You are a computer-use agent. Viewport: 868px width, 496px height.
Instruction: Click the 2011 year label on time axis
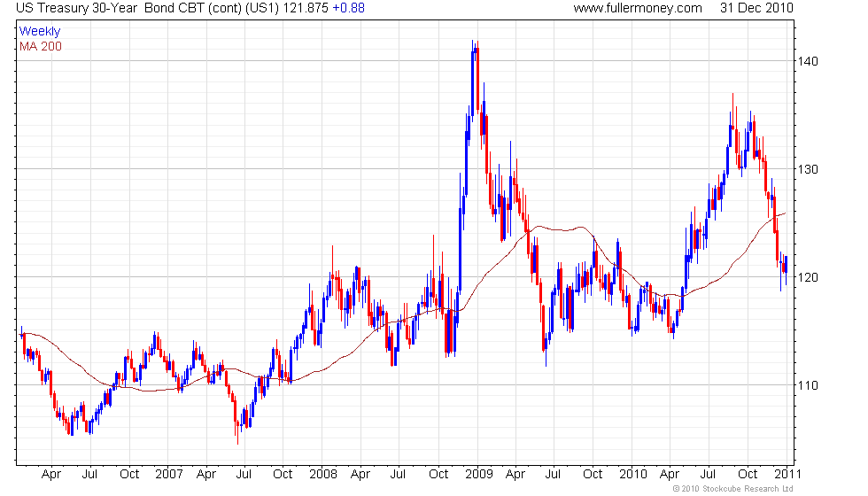(787, 474)
